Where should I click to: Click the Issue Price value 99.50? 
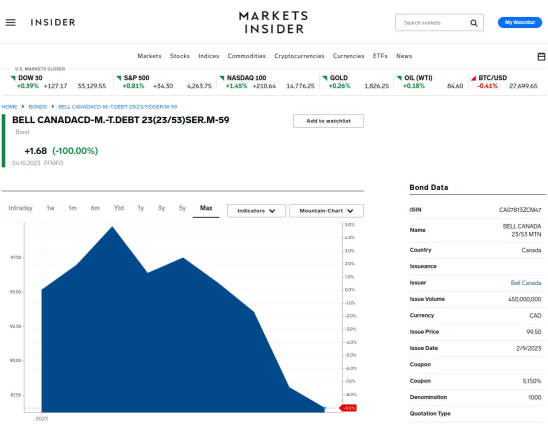[534, 332]
